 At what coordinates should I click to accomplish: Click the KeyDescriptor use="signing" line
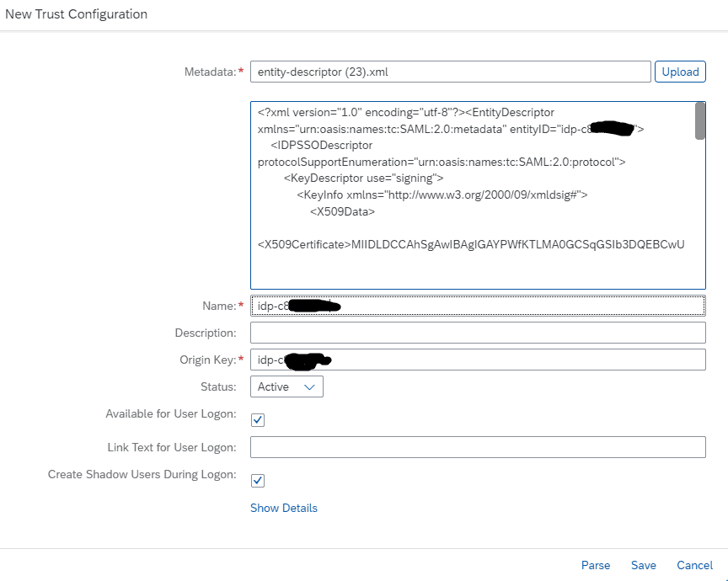click(363, 179)
